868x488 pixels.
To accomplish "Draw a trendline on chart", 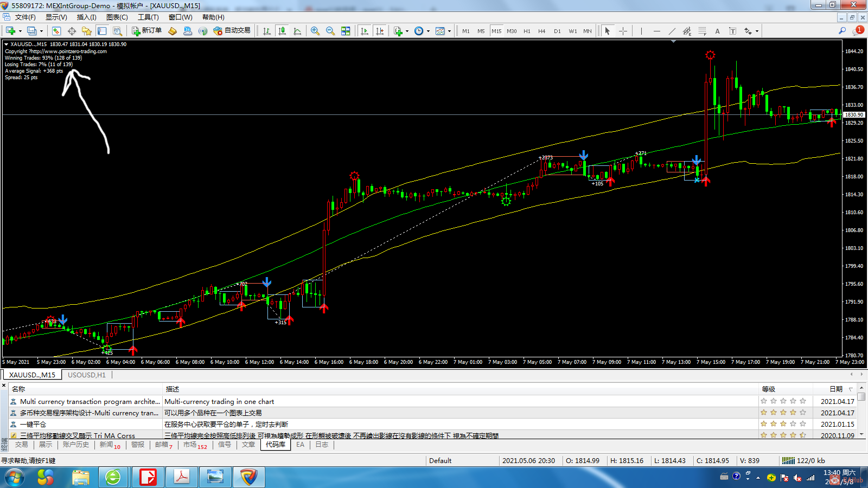I will click(x=672, y=31).
